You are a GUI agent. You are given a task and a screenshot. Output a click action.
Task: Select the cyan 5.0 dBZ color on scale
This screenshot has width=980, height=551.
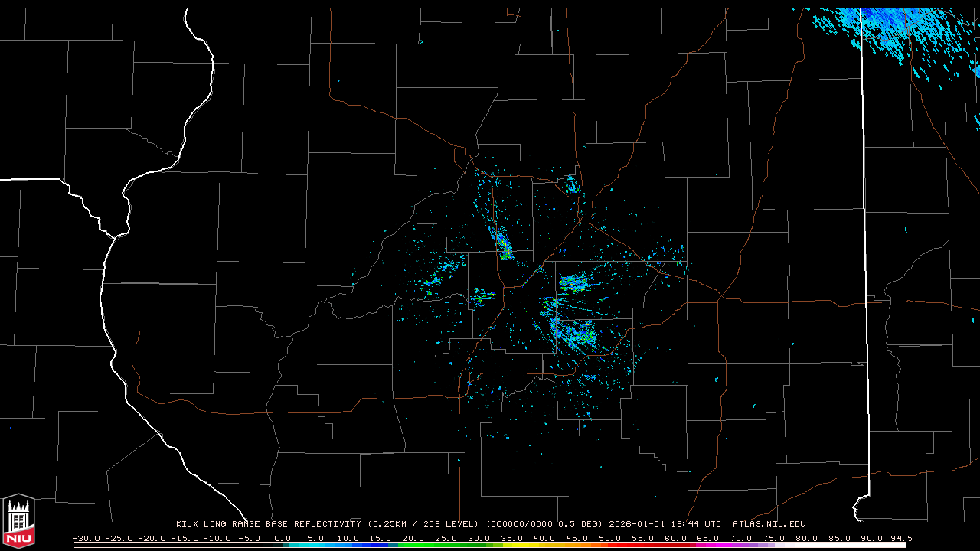pyautogui.click(x=315, y=545)
